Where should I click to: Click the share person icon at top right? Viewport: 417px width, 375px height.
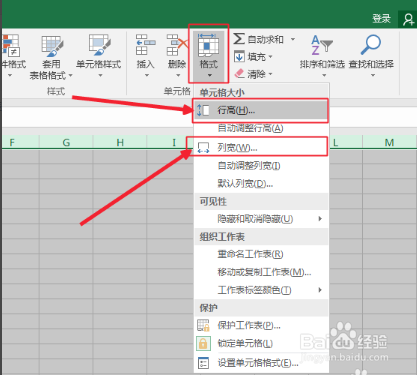pyautogui.click(x=408, y=19)
